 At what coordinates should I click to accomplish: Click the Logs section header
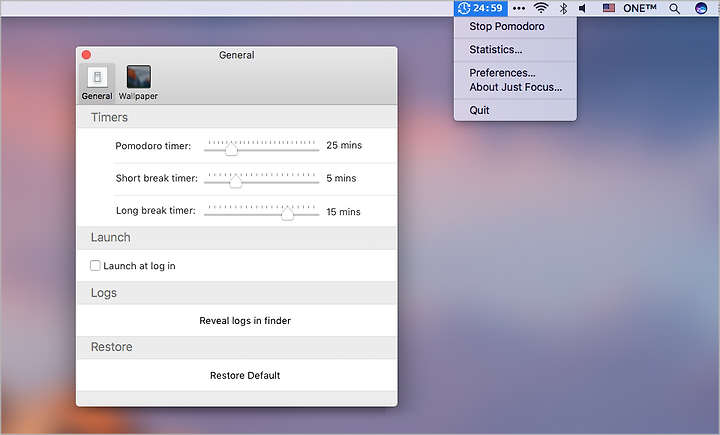coord(104,293)
